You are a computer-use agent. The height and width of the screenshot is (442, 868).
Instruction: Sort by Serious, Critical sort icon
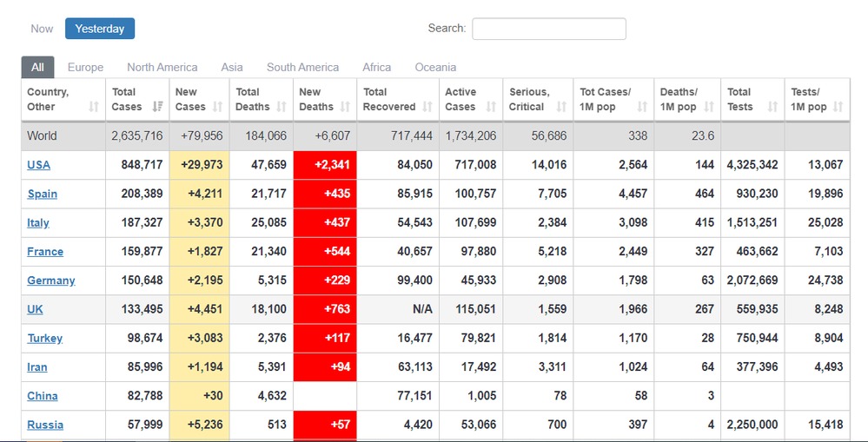[x=561, y=107]
